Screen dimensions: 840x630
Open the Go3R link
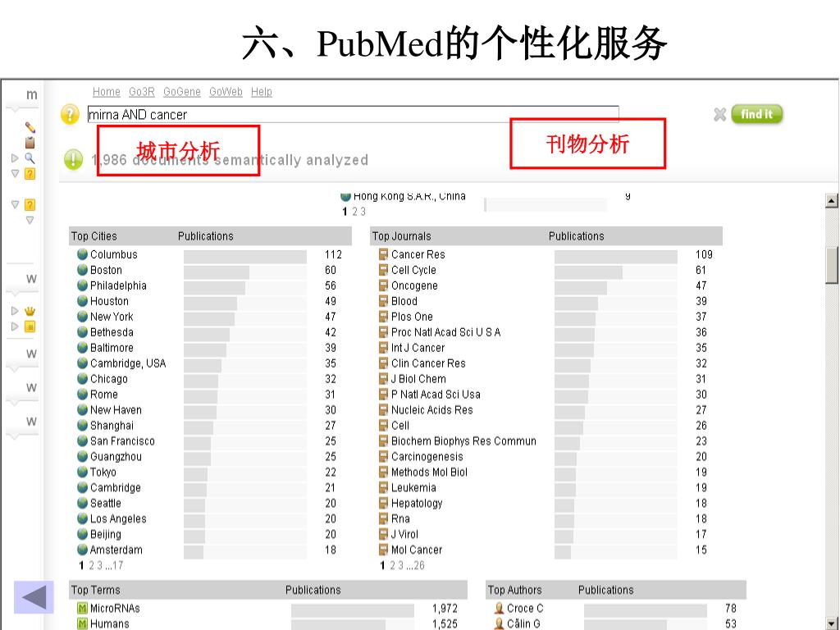141,92
